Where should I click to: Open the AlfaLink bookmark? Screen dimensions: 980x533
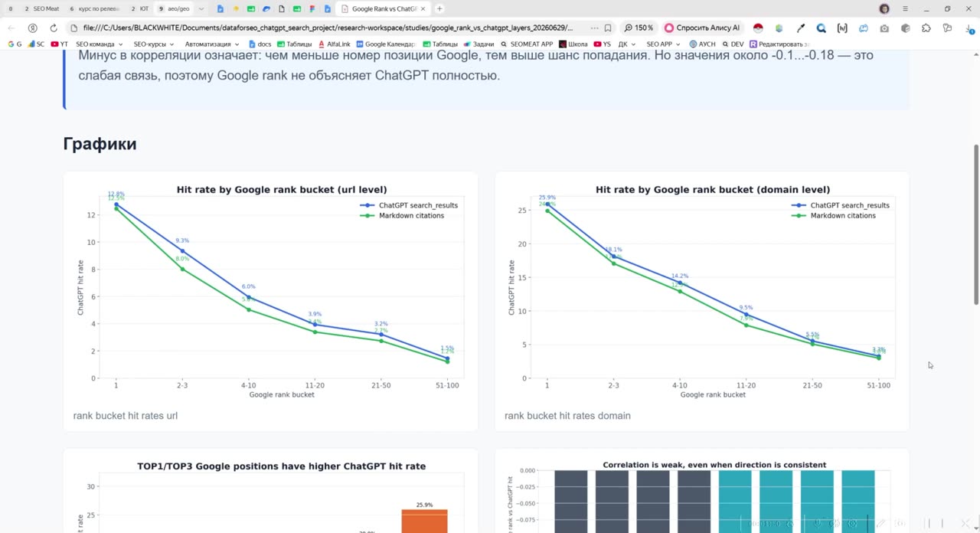[334, 44]
